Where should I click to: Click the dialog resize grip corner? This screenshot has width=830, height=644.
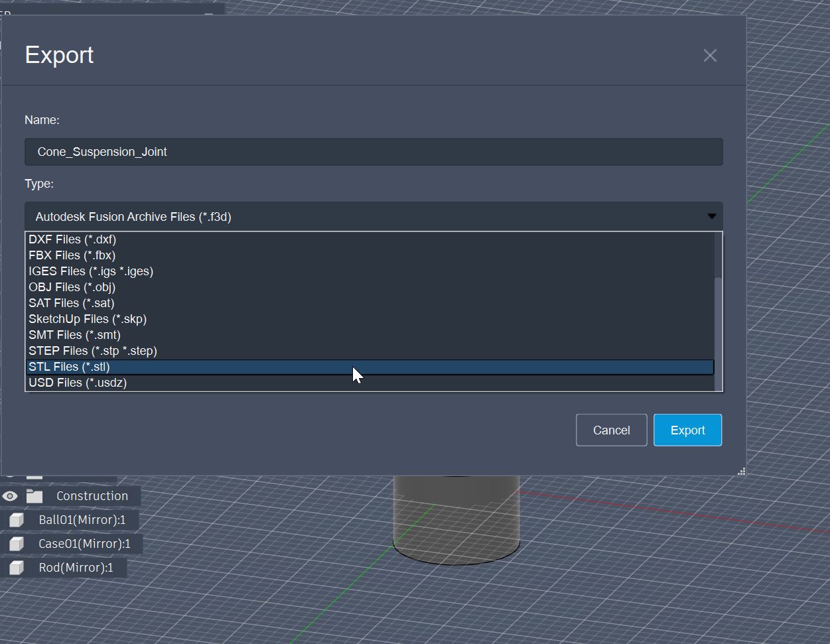point(741,472)
